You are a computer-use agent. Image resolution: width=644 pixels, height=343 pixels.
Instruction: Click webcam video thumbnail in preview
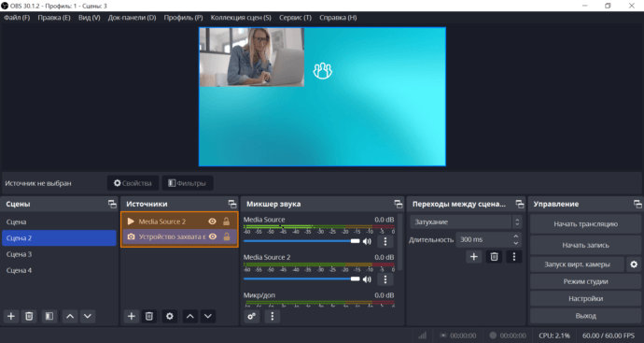(x=252, y=57)
